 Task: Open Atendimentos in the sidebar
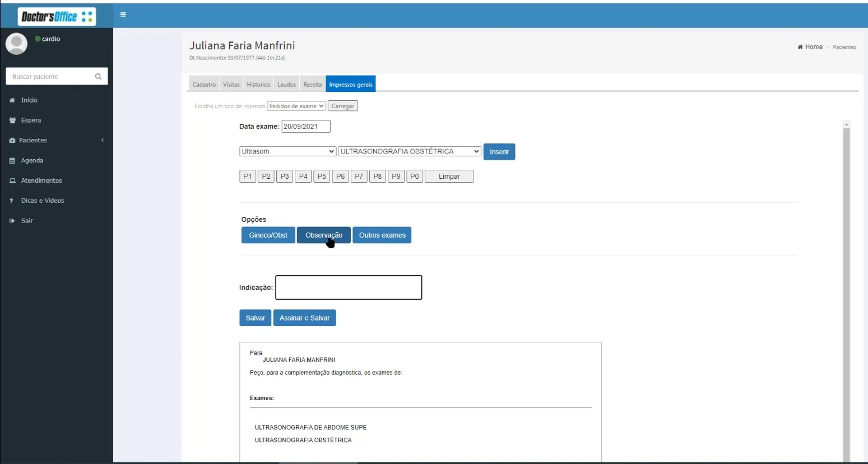coord(41,180)
